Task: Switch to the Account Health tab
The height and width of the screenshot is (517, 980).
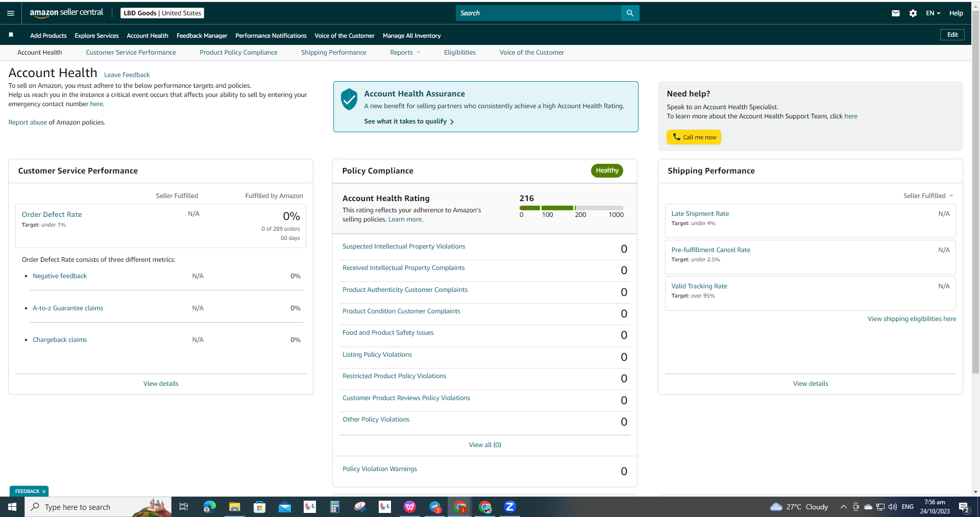Action: click(x=40, y=53)
